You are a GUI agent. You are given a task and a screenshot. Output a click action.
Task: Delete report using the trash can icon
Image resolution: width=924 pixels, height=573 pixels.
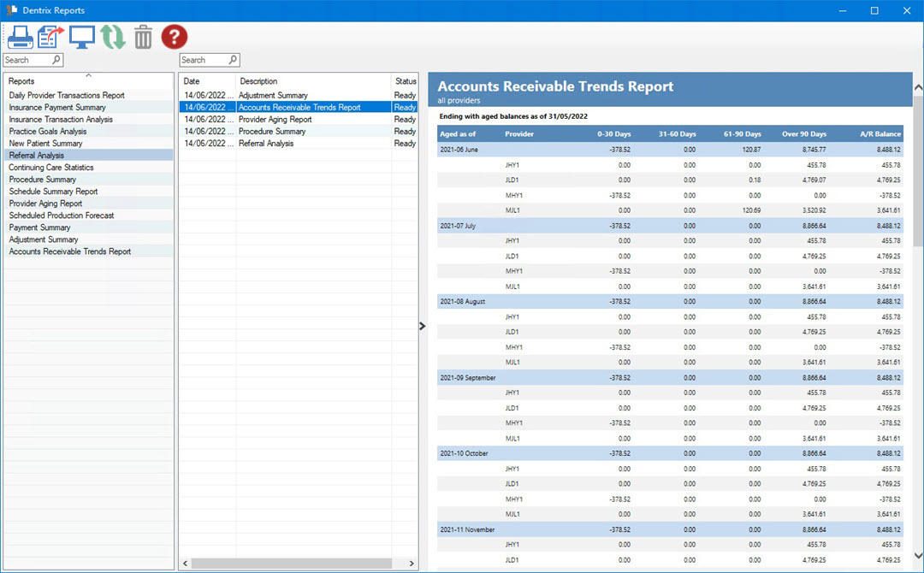[x=143, y=37]
